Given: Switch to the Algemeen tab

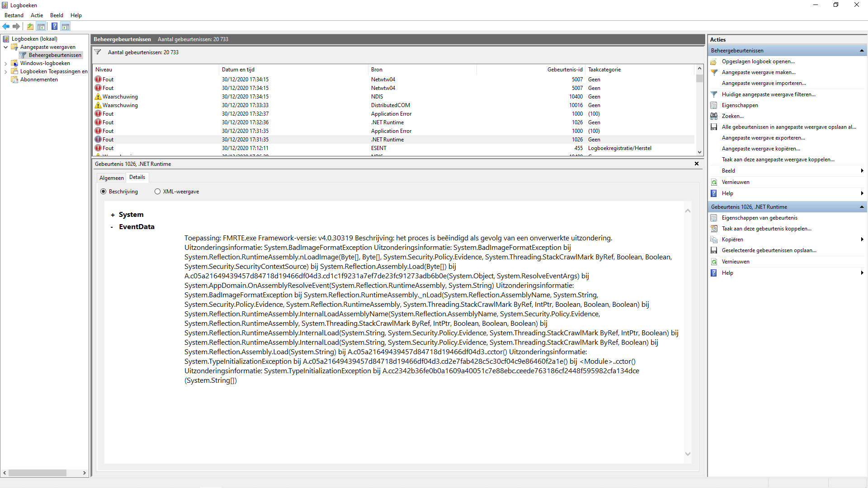Looking at the screenshot, I should [x=111, y=178].
